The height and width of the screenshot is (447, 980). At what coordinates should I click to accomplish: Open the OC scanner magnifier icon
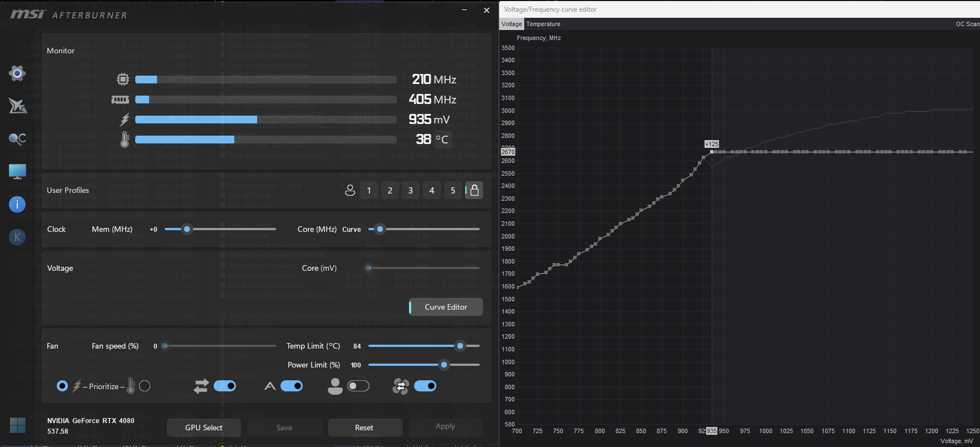[17, 138]
